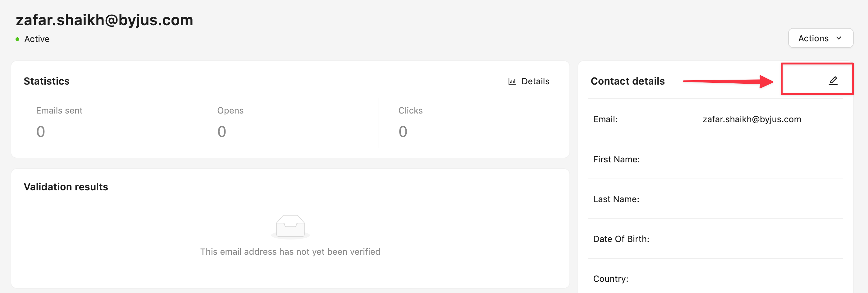The image size is (868, 293).
Task: Click the Statistics panel heading
Action: [47, 81]
